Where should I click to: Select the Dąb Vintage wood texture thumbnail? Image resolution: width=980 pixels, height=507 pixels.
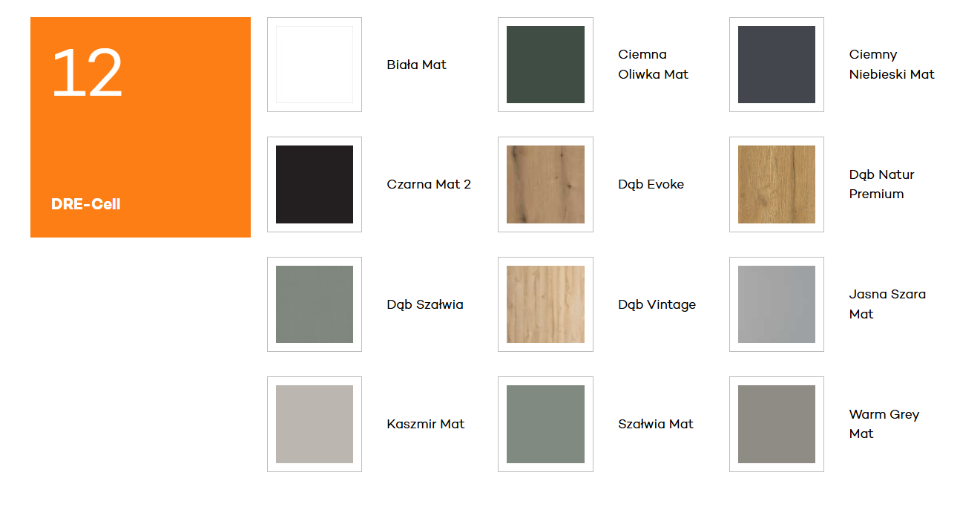(545, 304)
